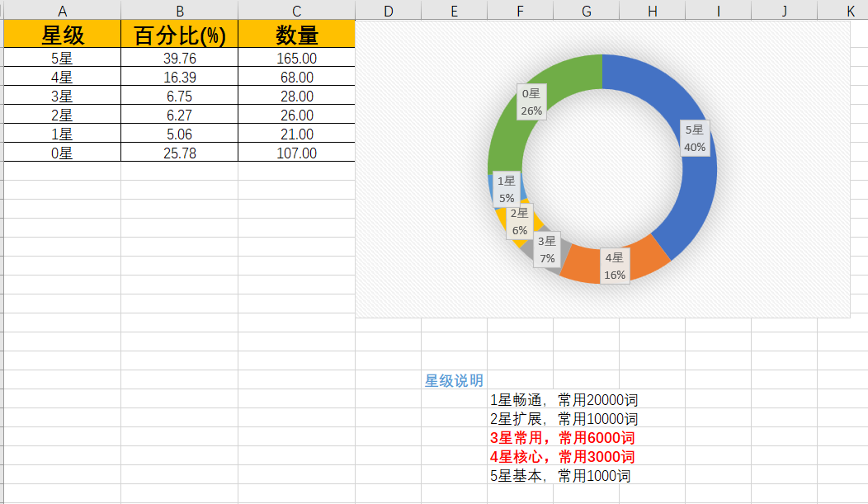This screenshot has height=504, width=868.
Task: Click the 4星 16% data label
Action: (615, 266)
